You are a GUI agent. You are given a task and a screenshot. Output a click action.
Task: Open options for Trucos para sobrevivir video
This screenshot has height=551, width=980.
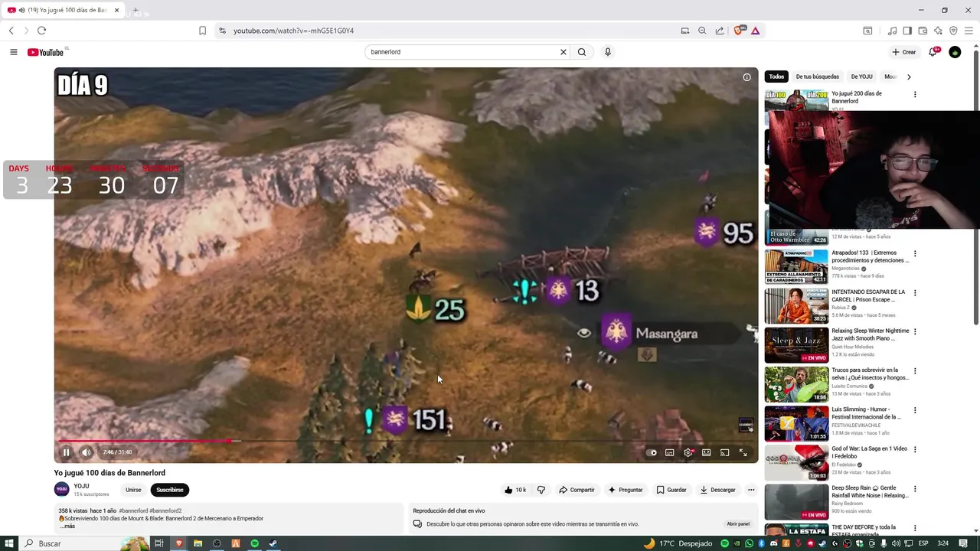(915, 370)
